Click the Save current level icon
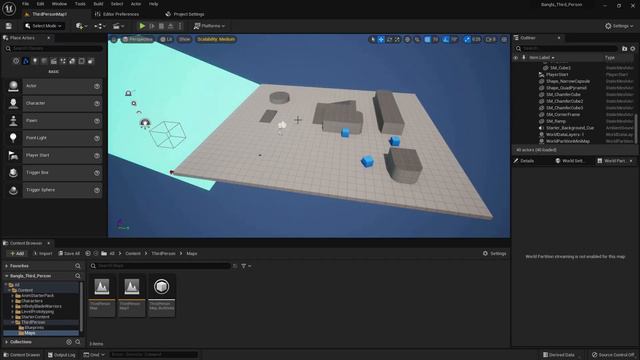 [9, 26]
